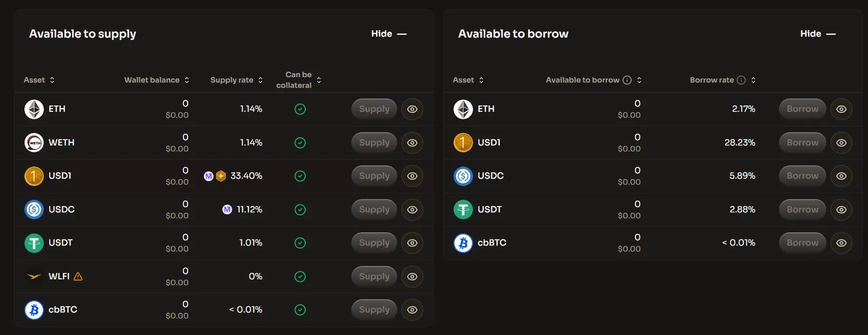The image size is (868, 335).
Task: Click the cbBTC token icon in borrow list
Action: 463,243
